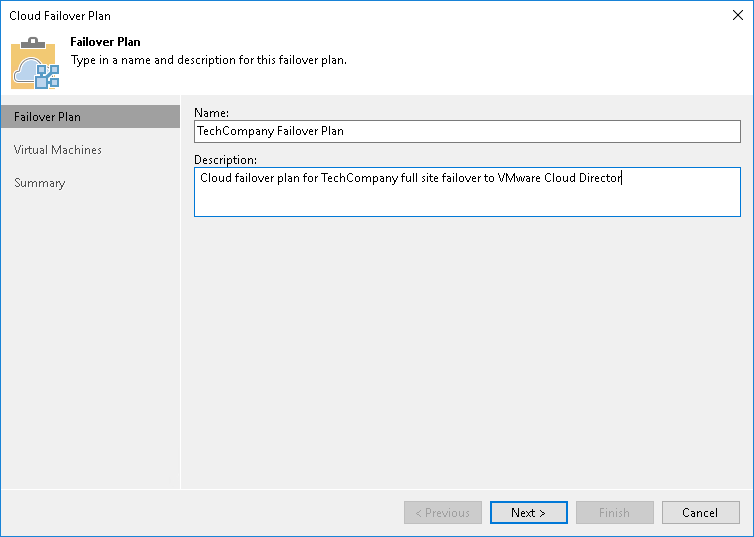Open the Summary step
The width and height of the screenshot is (754, 537).
(39, 183)
